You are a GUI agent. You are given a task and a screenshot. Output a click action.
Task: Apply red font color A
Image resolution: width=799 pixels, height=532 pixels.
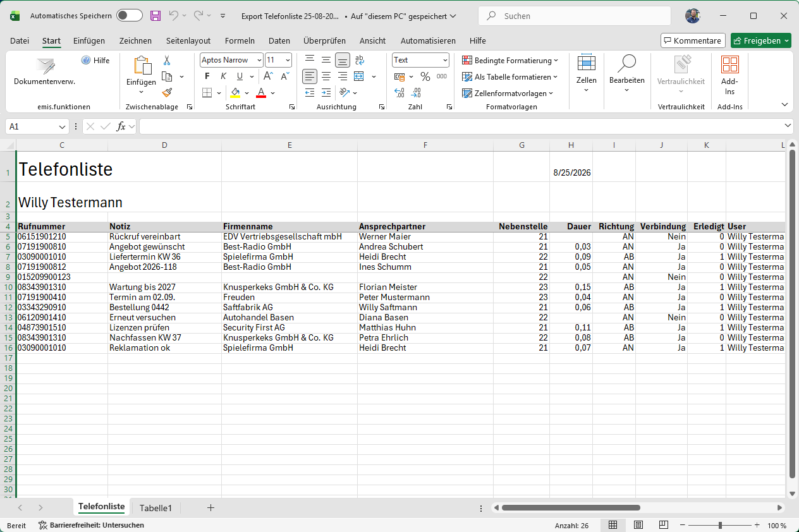click(x=261, y=92)
